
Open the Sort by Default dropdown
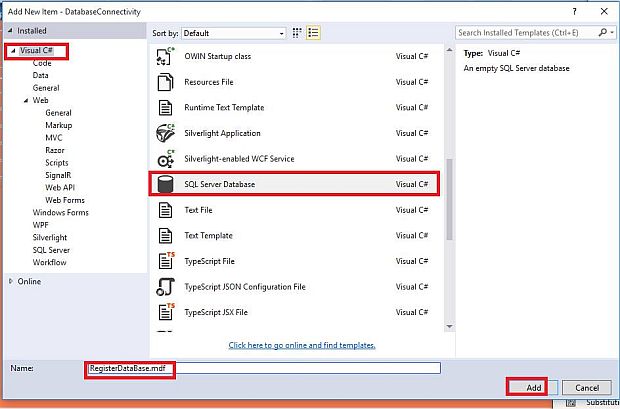[x=234, y=33]
